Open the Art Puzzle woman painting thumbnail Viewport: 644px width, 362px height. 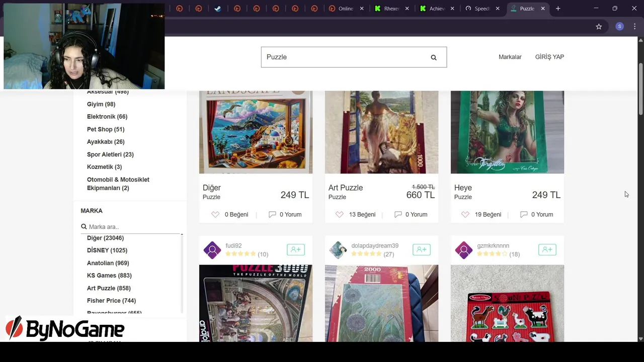tap(381, 132)
